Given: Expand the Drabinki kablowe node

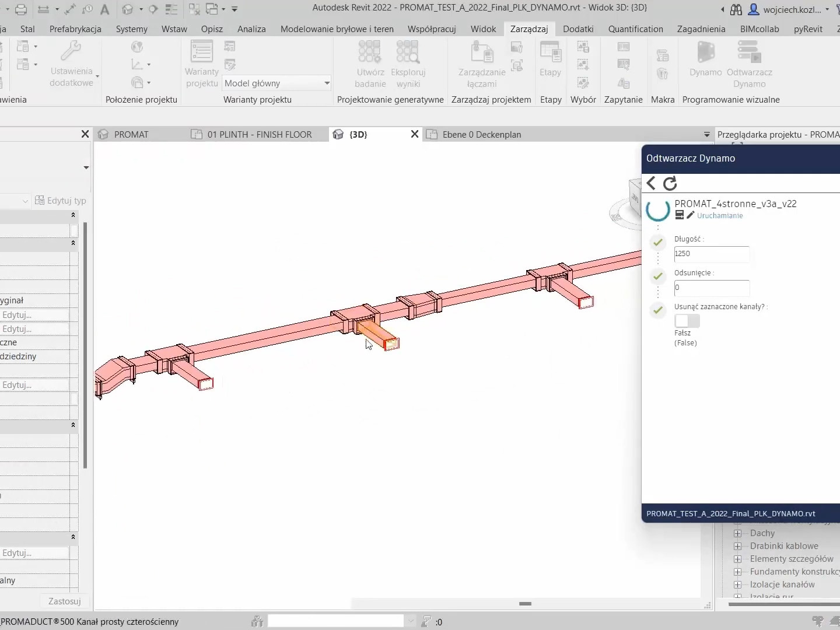Looking at the screenshot, I should pyautogui.click(x=737, y=546).
